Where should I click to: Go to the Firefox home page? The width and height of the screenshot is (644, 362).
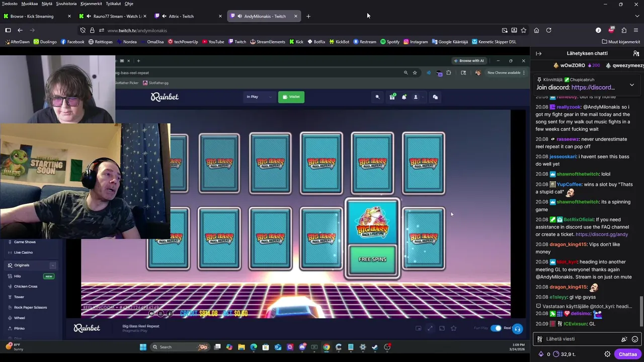coord(536,30)
